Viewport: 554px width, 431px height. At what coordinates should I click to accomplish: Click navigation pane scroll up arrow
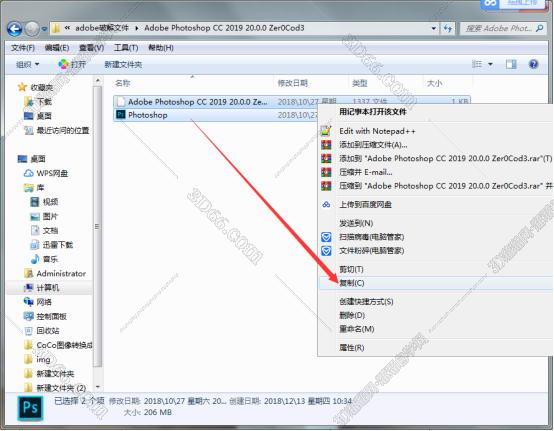click(x=98, y=81)
